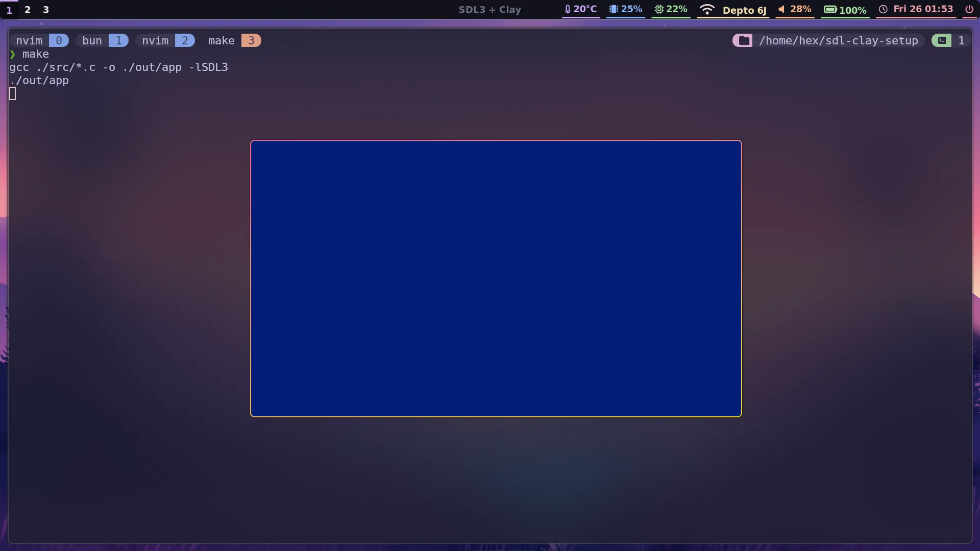Switch to workspace 2
980x551 pixels.
[x=28, y=10]
